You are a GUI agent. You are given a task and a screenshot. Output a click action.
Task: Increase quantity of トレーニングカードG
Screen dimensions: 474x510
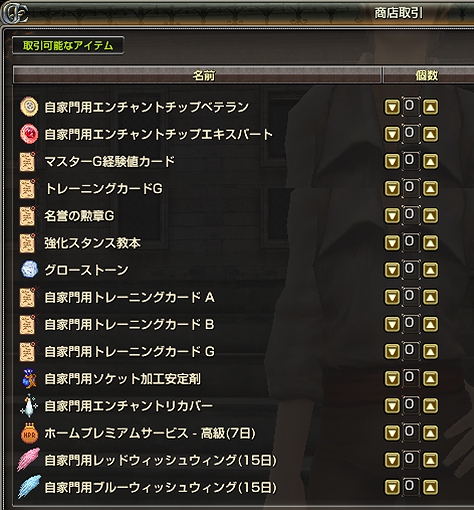430,189
